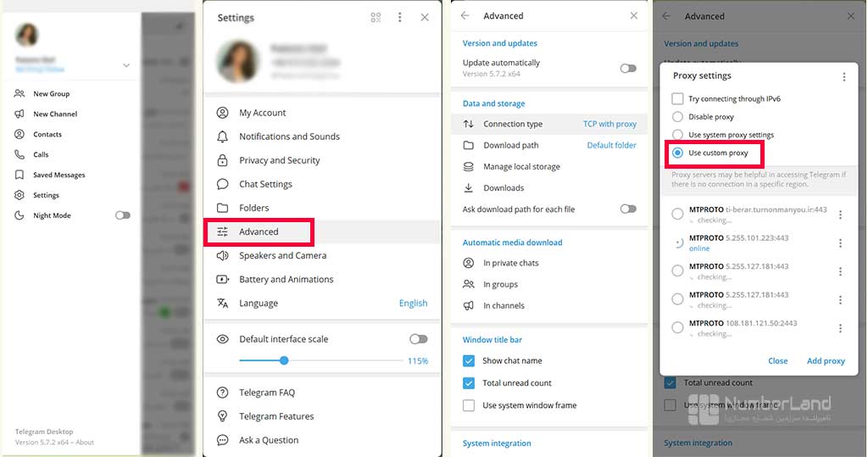Open options for 5.255.101.223:443 proxy

(x=840, y=243)
